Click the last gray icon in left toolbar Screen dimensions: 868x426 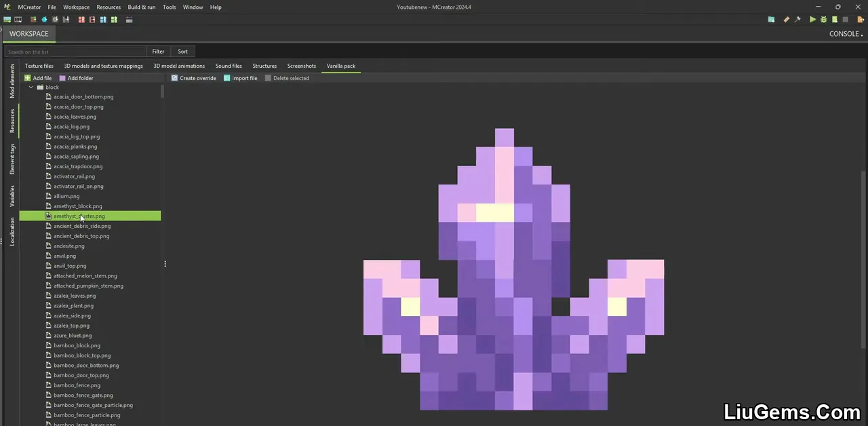tap(129, 20)
